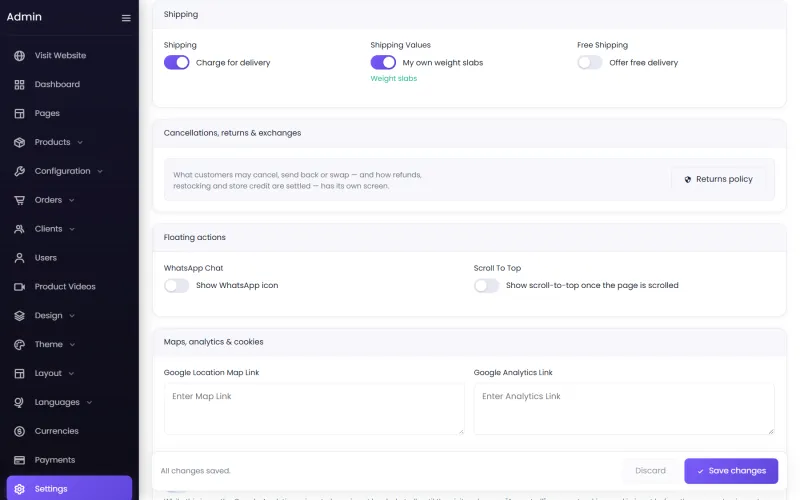Focus the Google Analytics Link field
This screenshot has height=500, width=800.
point(623,409)
